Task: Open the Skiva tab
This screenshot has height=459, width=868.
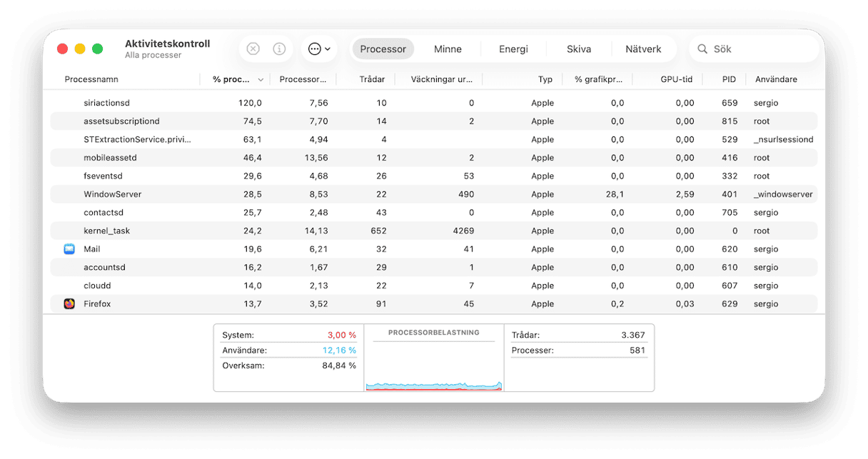Action: [x=578, y=49]
